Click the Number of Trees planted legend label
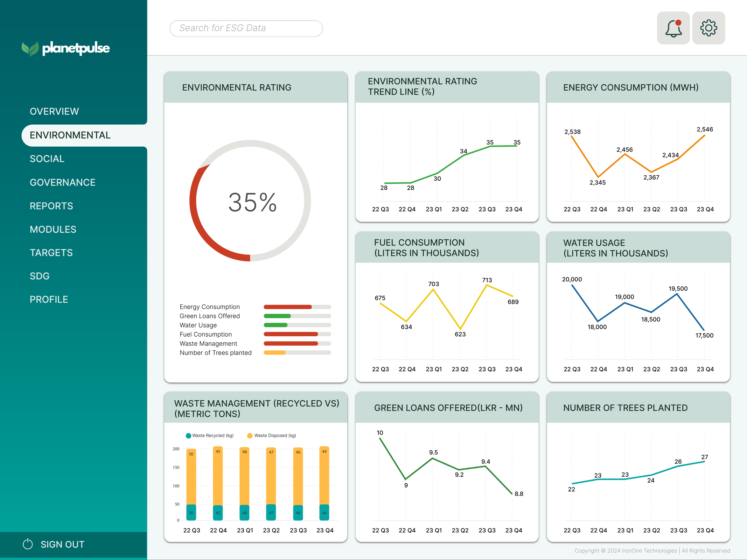This screenshot has height=560, width=747. tap(216, 353)
